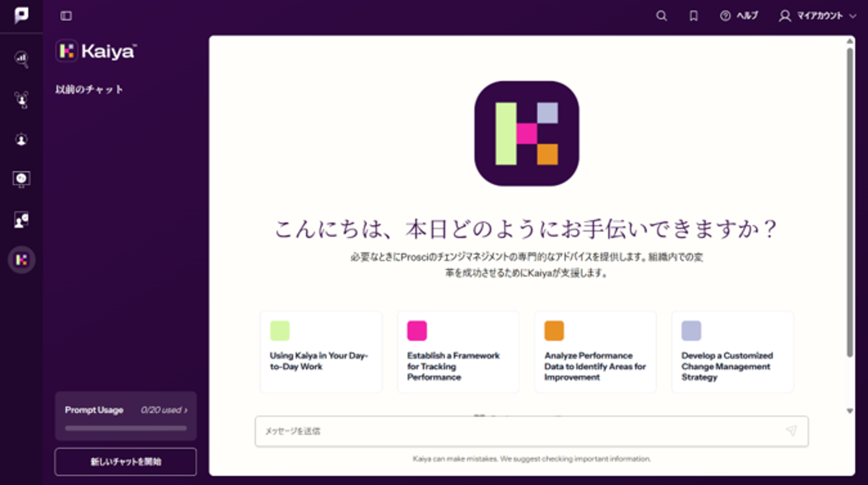The height and width of the screenshot is (485, 868).
Task: Click the send message paper plane icon
Action: click(x=791, y=431)
